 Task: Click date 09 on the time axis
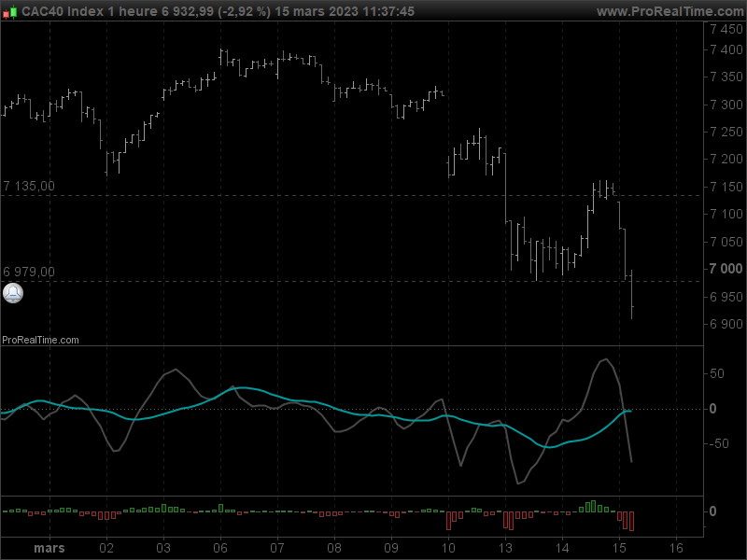tap(391, 548)
